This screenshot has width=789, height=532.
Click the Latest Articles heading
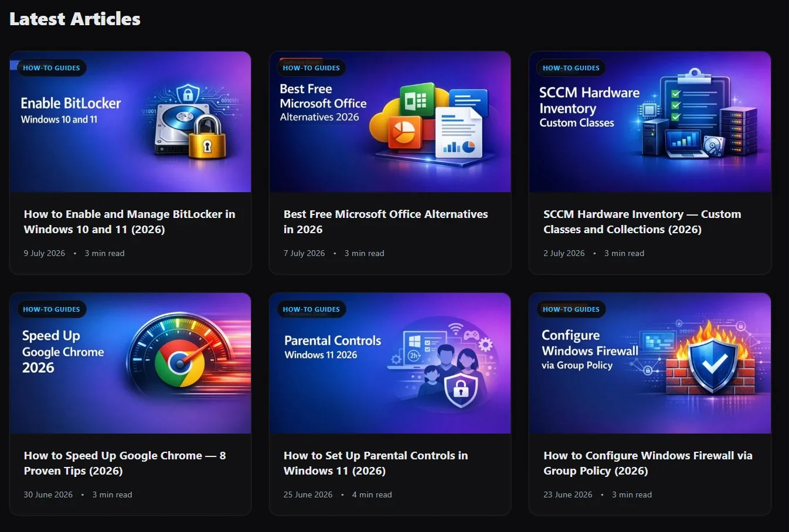[x=75, y=19]
